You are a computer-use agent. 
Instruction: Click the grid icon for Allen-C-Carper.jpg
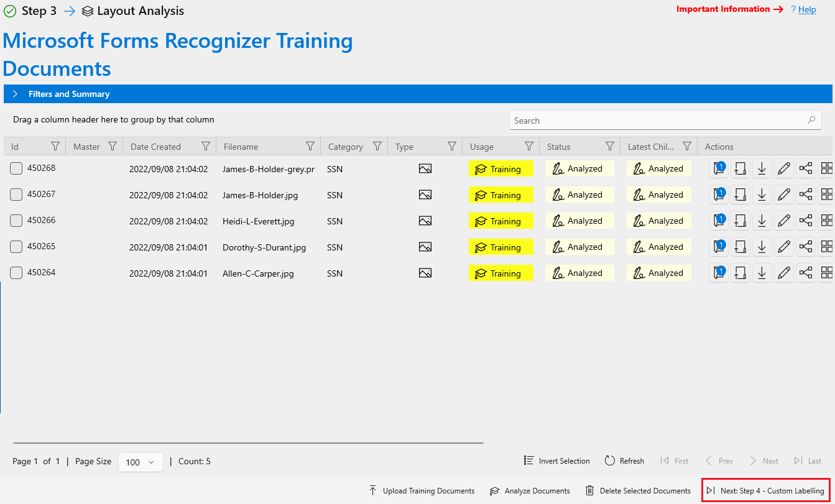[827, 273]
